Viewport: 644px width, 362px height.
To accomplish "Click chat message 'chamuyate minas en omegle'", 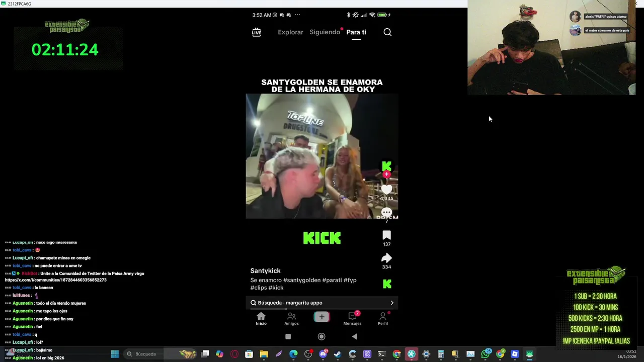I will tap(63, 258).
